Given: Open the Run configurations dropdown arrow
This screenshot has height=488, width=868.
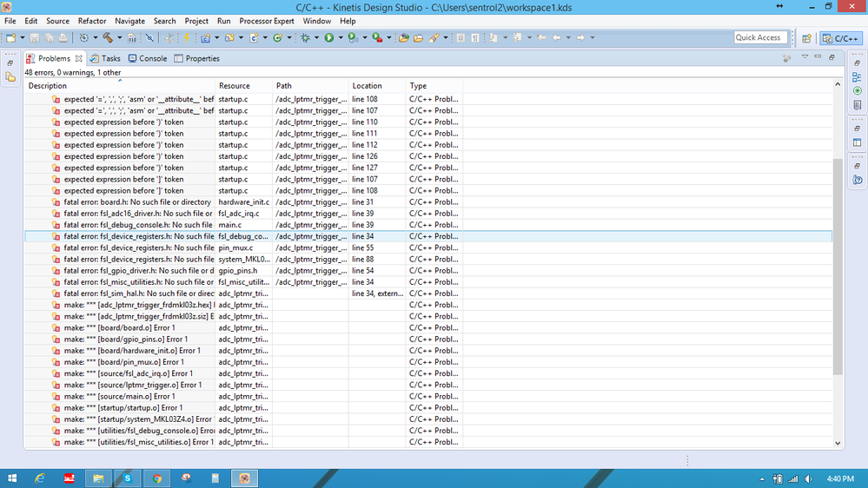Looking at the screenshot, I should tap(341, 37).
